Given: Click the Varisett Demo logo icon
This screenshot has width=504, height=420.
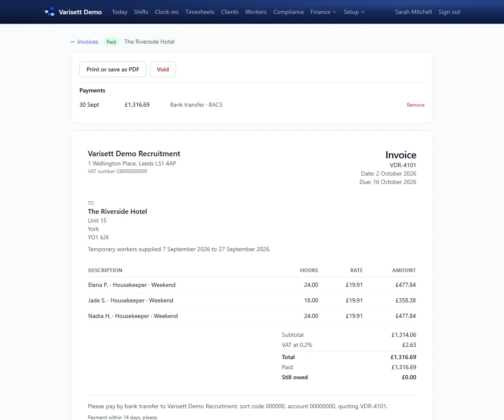Looking at the screenshot, I should (50, 12).
